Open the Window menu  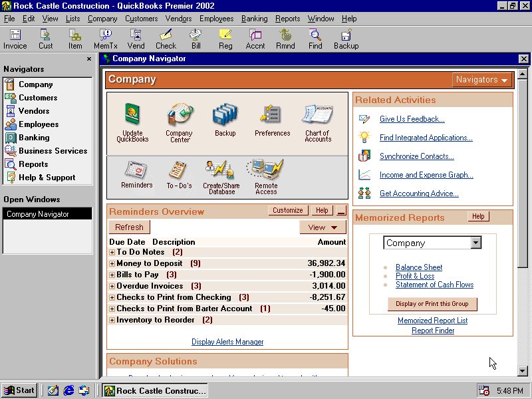click(x=321, y=19)
